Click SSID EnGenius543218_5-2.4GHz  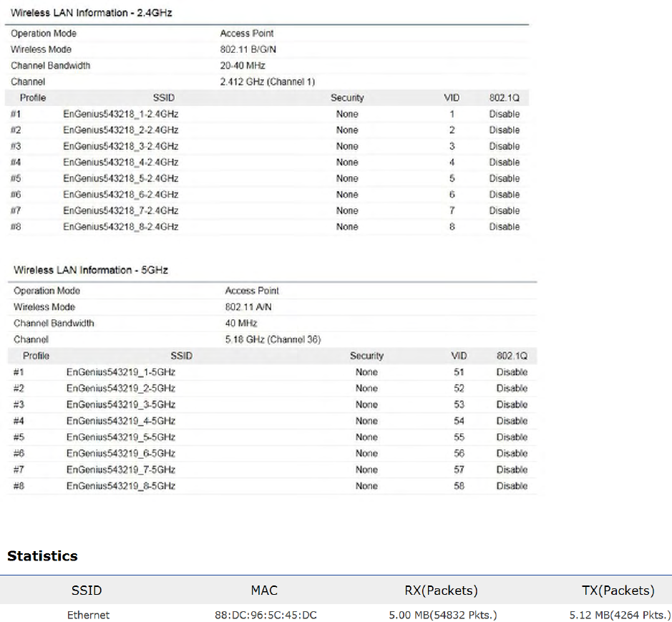pos(120,178)
